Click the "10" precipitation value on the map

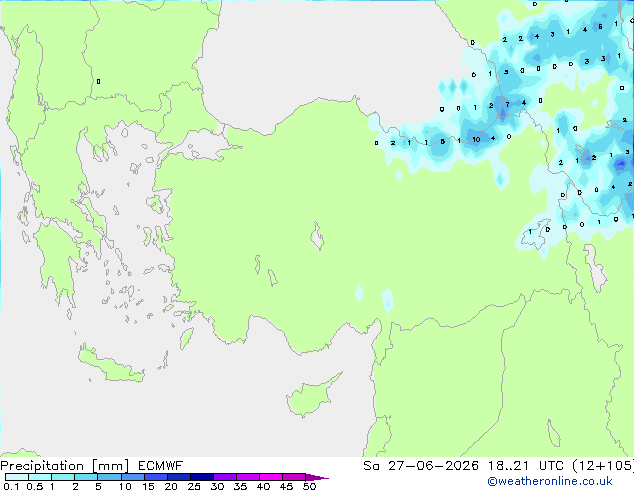[476, 139]
